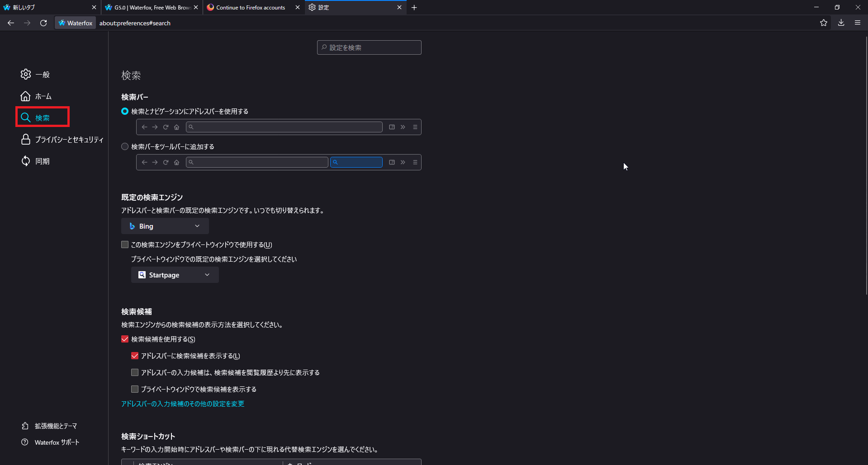The image size is (868, 465).
Task: Open Waterfox サポート link
Action: pyautogui.click(x=51, y=442)
